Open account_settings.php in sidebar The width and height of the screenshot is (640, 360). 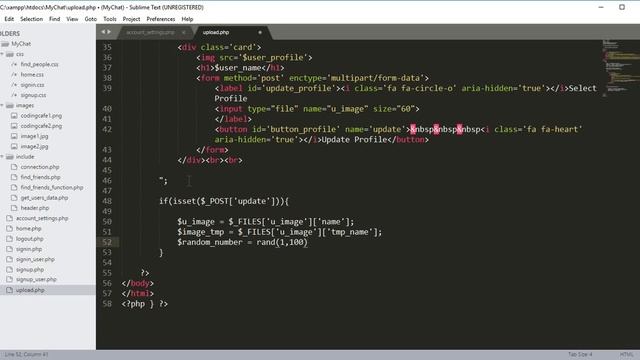click(x=42, y=218)
